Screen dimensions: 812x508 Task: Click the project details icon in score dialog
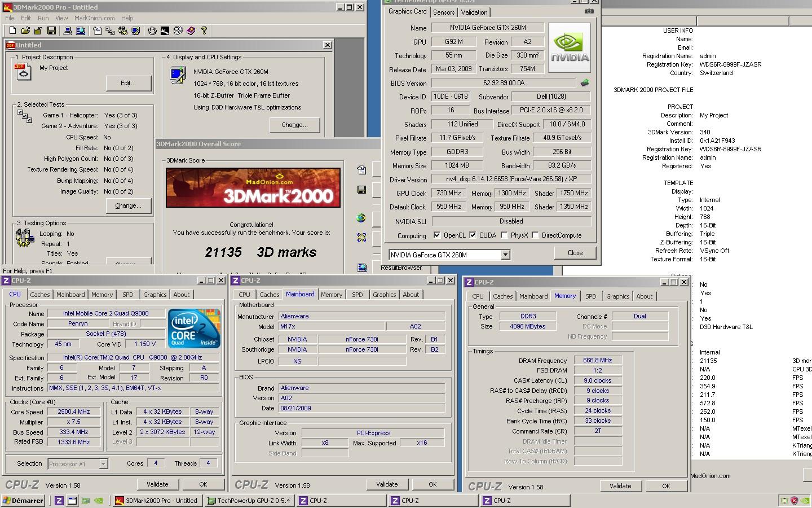click(x=361, y=169)
